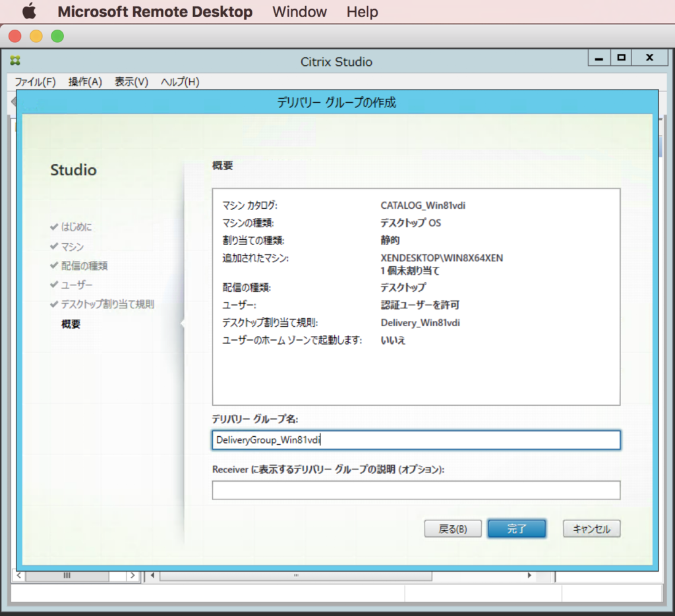Open the Help menu in macOS bar
Image resolution: width=675 pixels, height=616 pixels.
pyautogui.click(x=363, y=12)
